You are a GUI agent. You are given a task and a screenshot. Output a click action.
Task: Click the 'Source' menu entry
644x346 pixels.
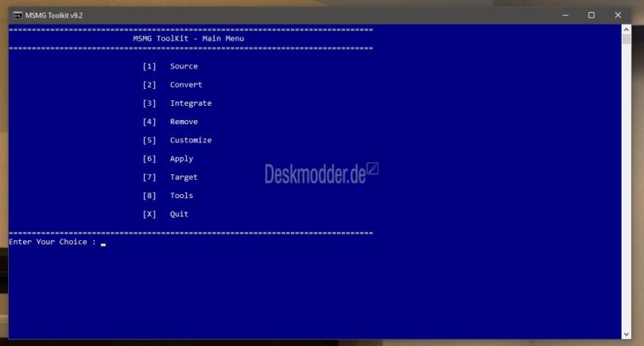[x=184, y=66]
